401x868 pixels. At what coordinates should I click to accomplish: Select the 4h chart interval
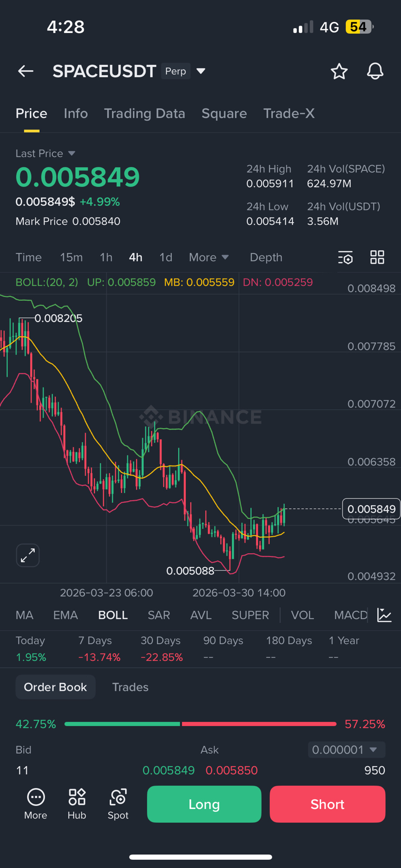(136, 257)
